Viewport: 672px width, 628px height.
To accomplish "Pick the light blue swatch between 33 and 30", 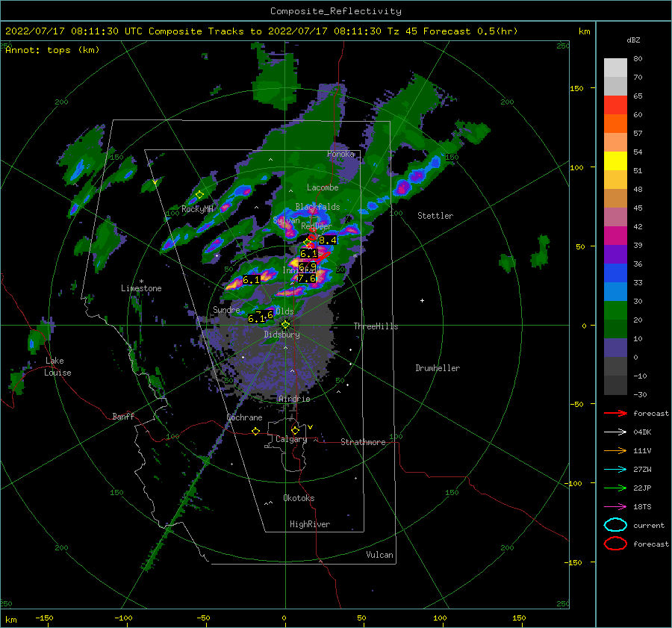I will coord(615,292).
